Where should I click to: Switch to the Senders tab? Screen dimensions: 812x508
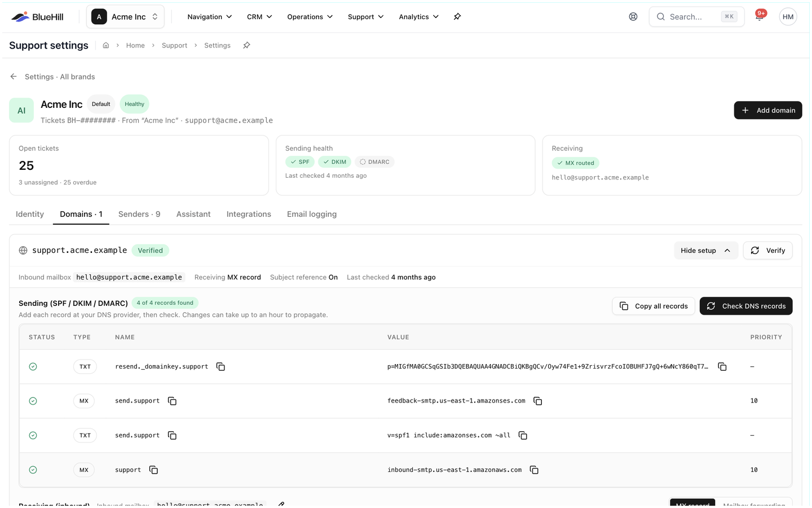point(139,214)
